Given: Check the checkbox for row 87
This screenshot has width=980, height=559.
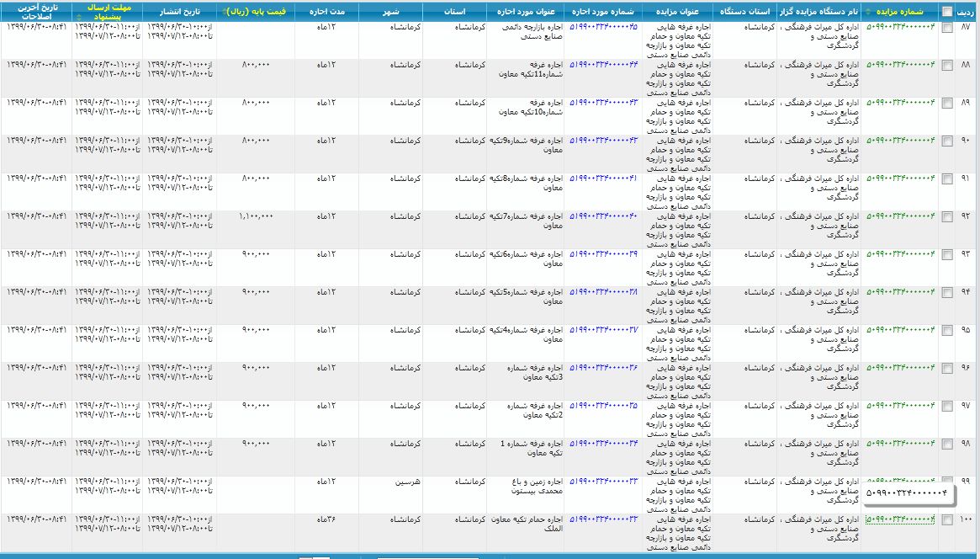Looking at the screenshot, I should pyautogui.click(x=947, y=28).
